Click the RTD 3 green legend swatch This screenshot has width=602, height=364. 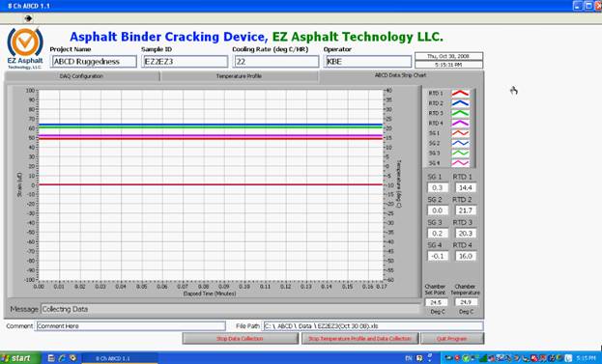(460, 113)
